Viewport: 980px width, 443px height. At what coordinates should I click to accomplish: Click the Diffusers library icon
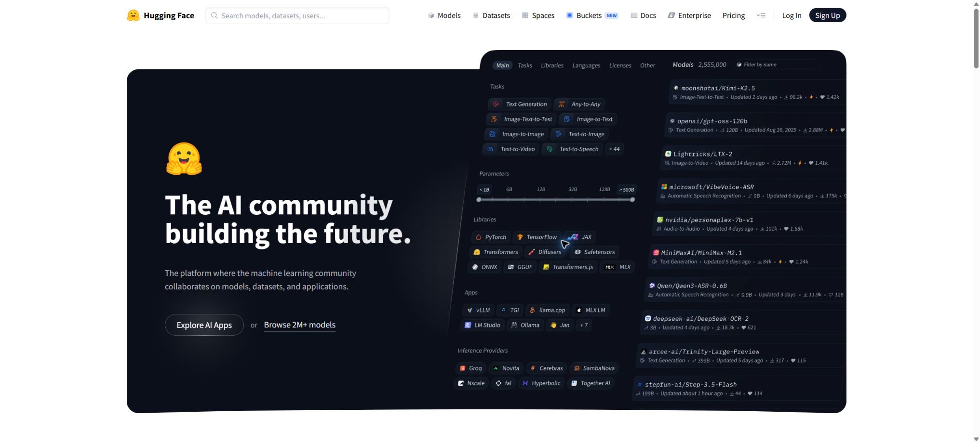[x=532, y=252]
